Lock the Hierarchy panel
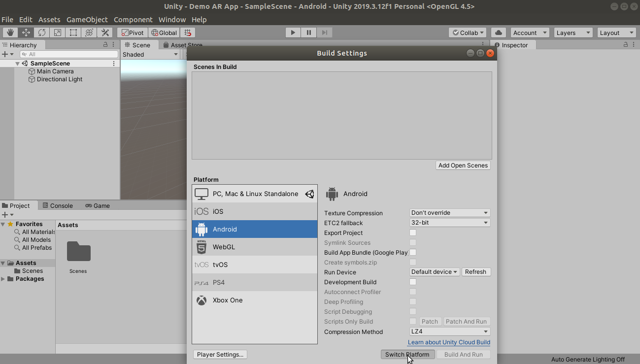 pos(105,44)
